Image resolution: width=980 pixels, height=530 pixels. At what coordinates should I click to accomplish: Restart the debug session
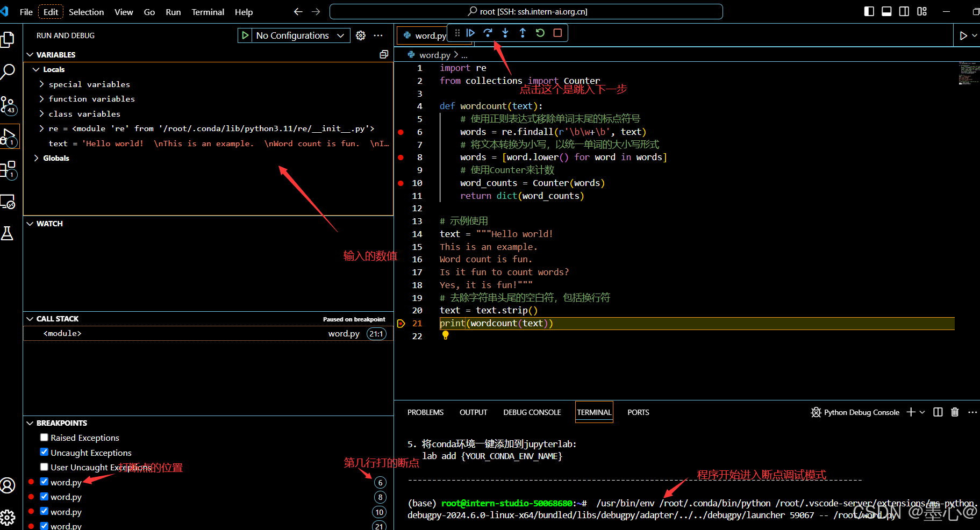tap(540, 33)
